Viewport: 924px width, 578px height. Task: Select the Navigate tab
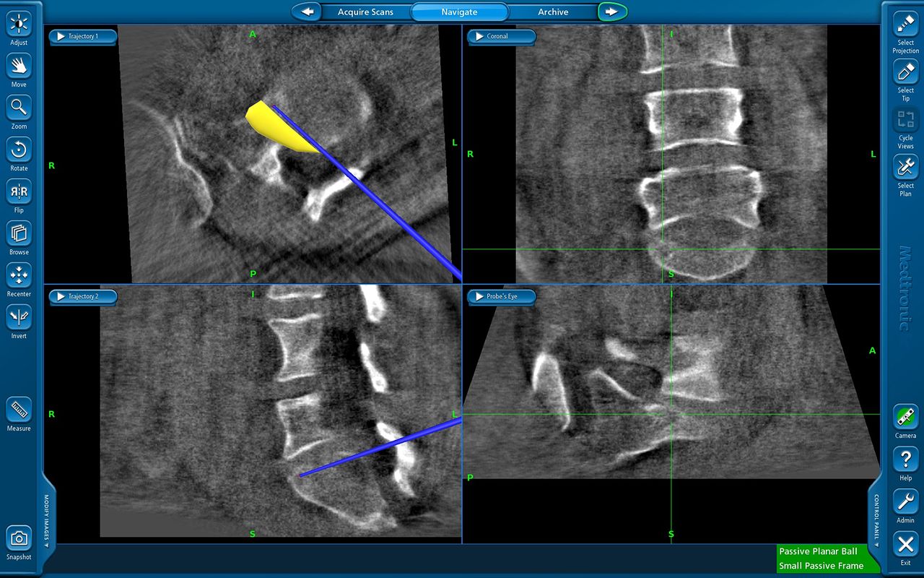coord(460,12)
